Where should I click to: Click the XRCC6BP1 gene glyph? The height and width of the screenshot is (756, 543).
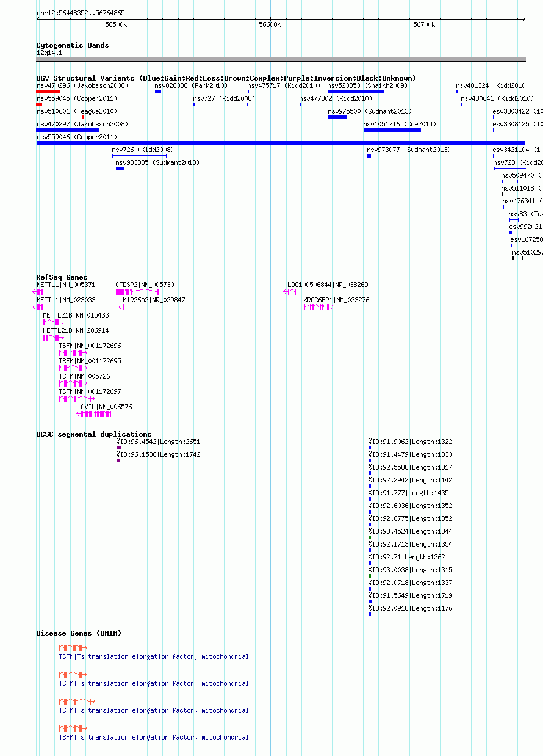318,308
